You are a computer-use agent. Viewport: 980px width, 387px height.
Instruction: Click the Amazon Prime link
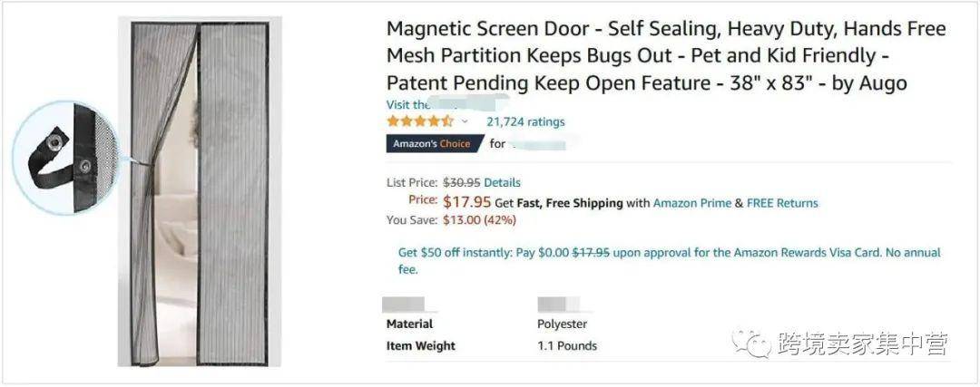point(691,203)
